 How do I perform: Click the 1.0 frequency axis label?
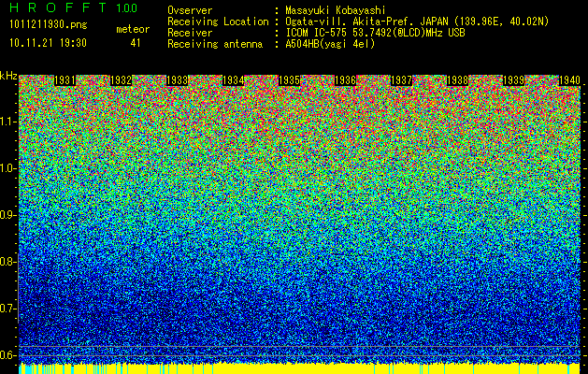[8, 168]
